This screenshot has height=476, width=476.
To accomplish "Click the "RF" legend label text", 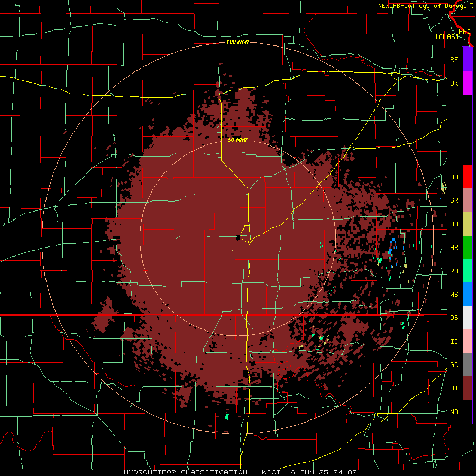I will click(454, 59).
